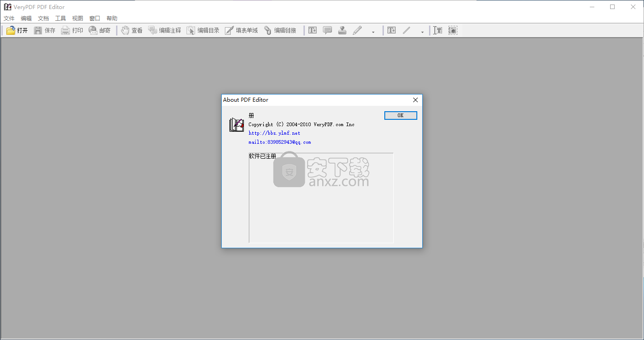Open the 帮助 menu
The height and width of the screenshot is (340, 644).
pos(112,19)
